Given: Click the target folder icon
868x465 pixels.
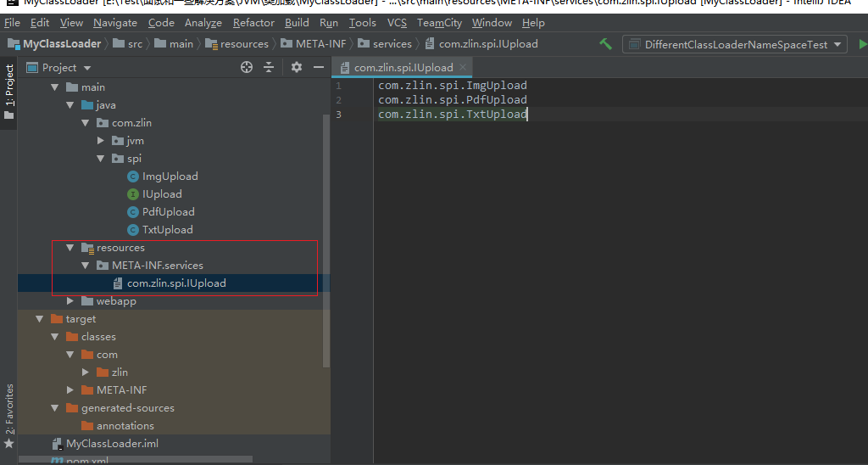Looking at the screenshot, I should 57,319.
